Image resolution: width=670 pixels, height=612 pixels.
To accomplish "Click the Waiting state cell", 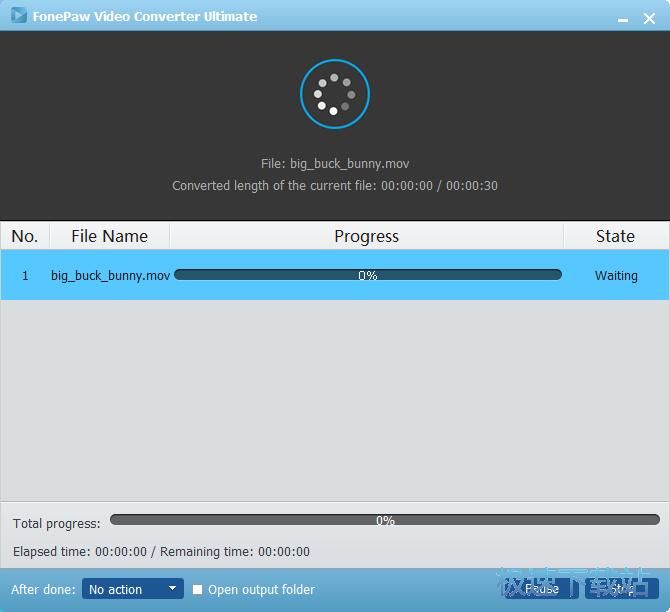I will (616, 276).
